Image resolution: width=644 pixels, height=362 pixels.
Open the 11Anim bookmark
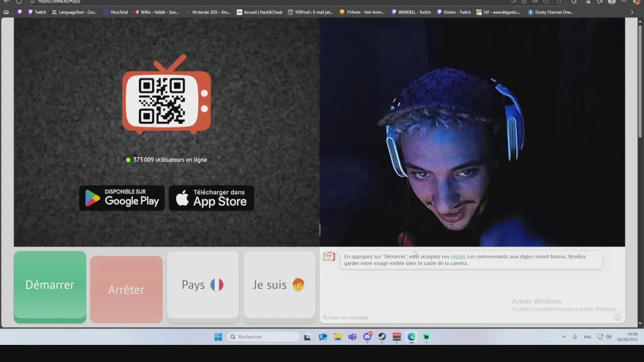362,12
